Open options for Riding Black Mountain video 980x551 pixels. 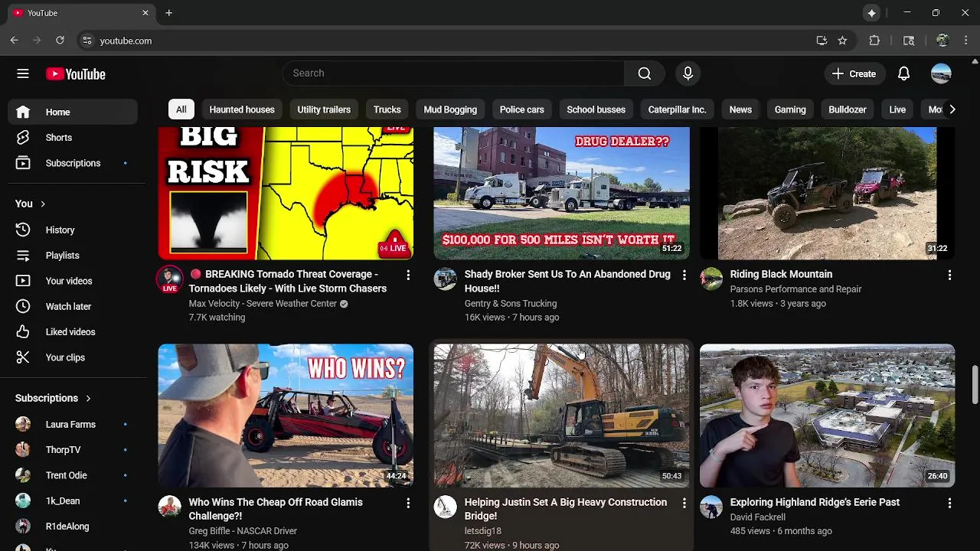click(x=949, y=275)
